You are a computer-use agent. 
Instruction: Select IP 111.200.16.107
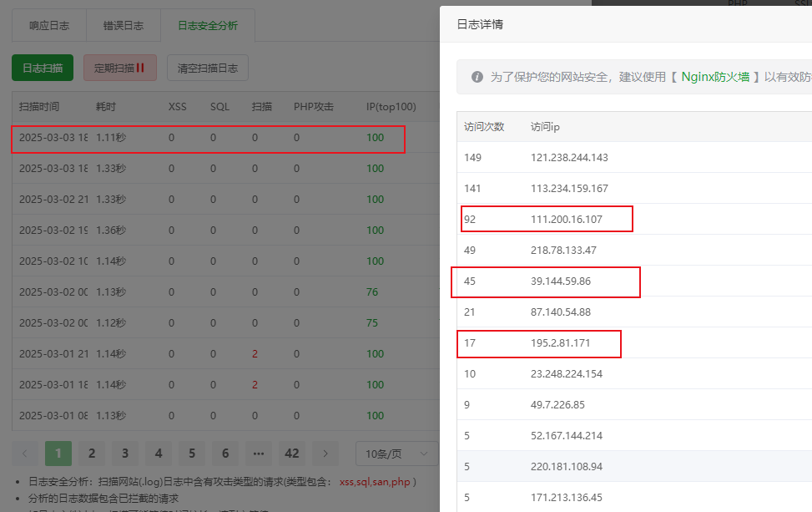567,219
